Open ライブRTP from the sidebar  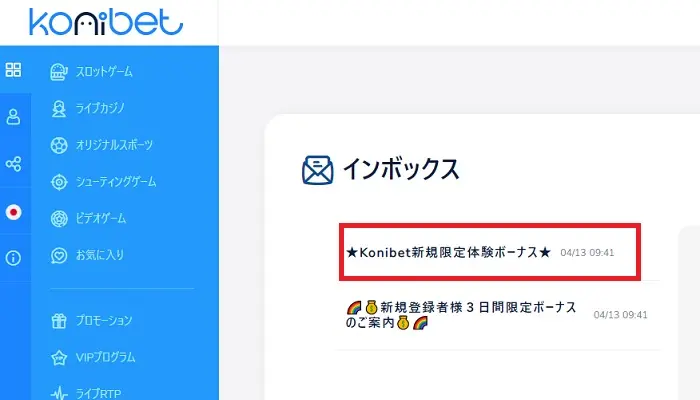click(x=98, y=393)
